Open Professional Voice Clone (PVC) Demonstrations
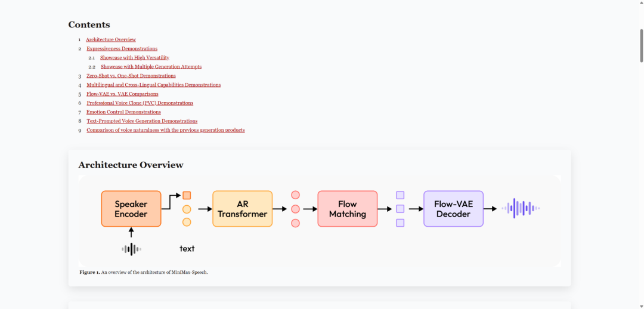The image size is (644, 309). [140, 103]
